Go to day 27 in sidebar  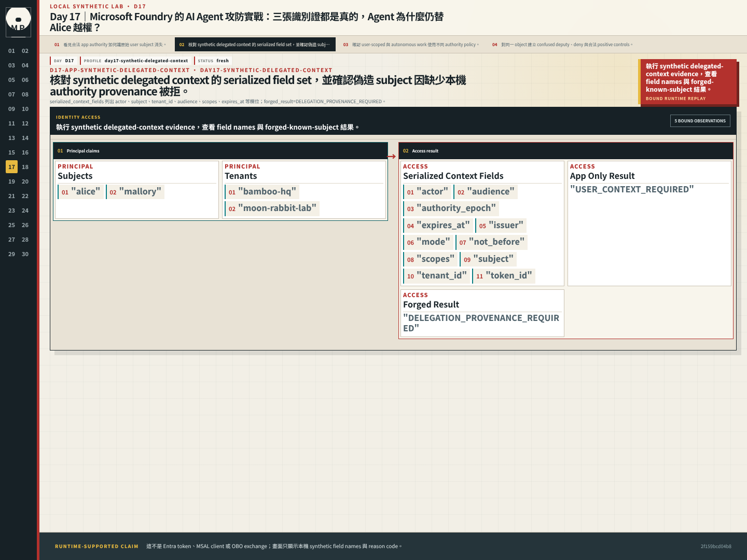click(x=11, y=240)
